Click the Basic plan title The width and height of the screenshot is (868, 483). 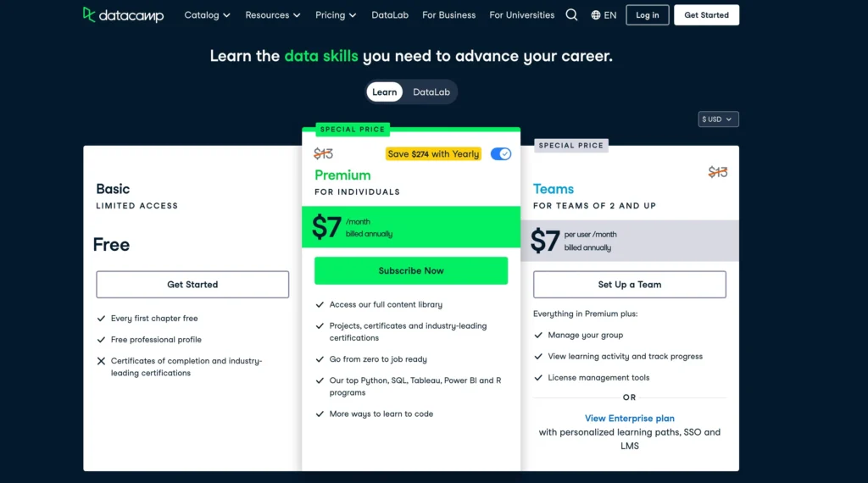coord(113,189)
